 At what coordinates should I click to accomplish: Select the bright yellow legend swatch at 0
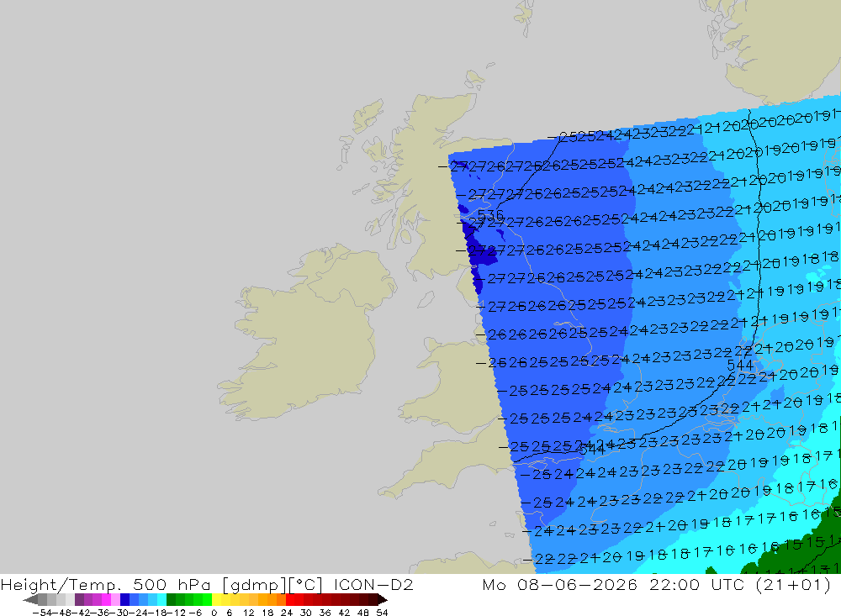216,600
